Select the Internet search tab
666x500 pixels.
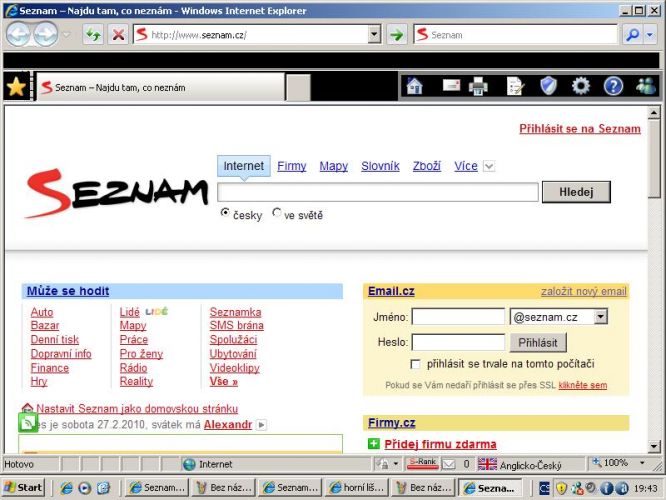tap(243, 166)
